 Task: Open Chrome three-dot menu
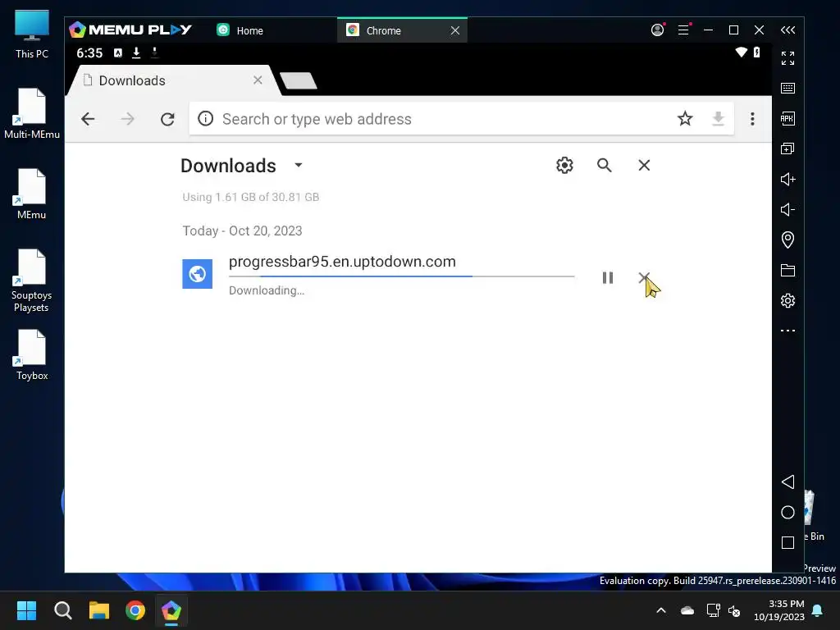pos(752,119)
